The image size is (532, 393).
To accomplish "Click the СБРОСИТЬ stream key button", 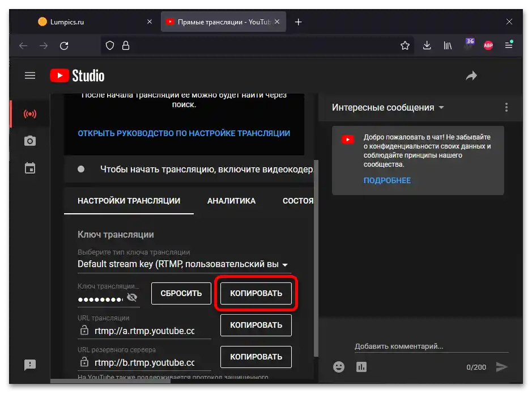I will click(181, 294).
